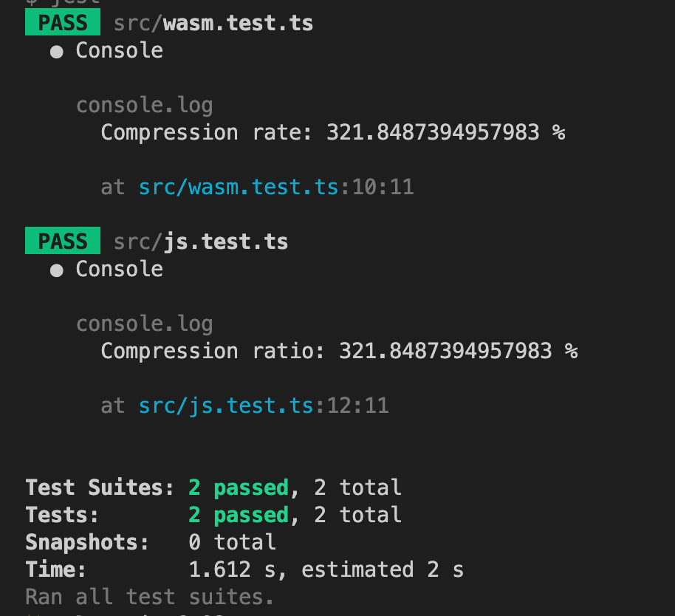Click the src/js.test.ts file heading
This screenshot has height=616, width=675.
[x=201, y=242]
